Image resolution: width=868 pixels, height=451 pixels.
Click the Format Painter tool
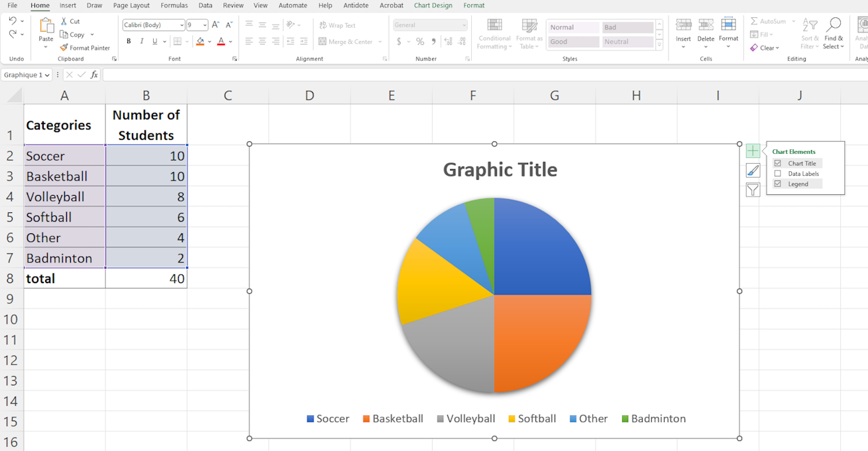coord(85,48)
